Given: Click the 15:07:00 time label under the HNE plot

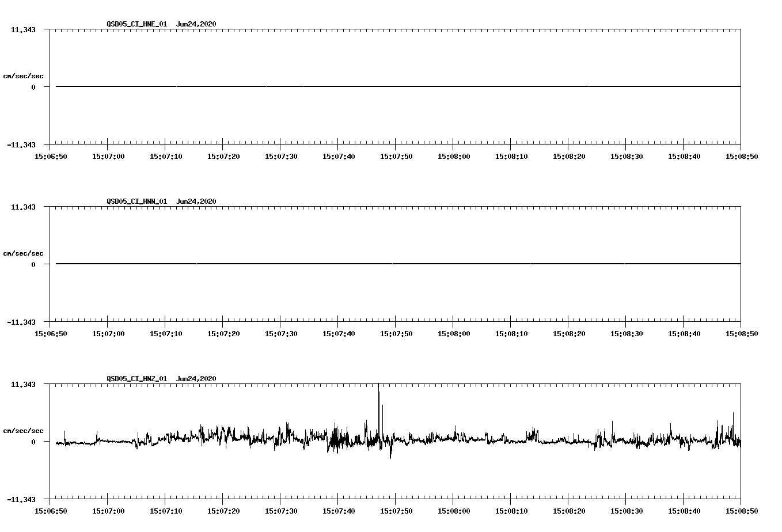Looking at the screenshot, I should tap(108, 156).
